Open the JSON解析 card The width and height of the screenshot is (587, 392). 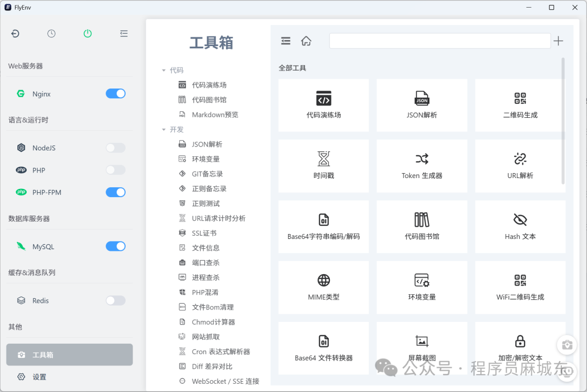click(422, 105)
